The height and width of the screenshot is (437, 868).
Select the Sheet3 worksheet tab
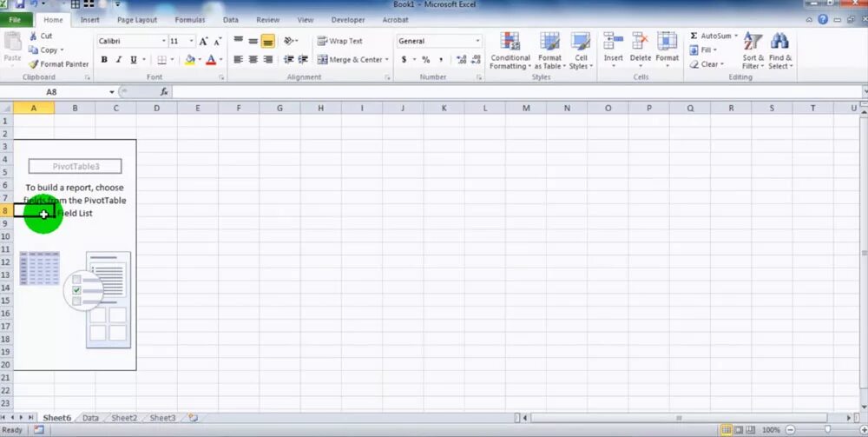click(x=162, y=418)
